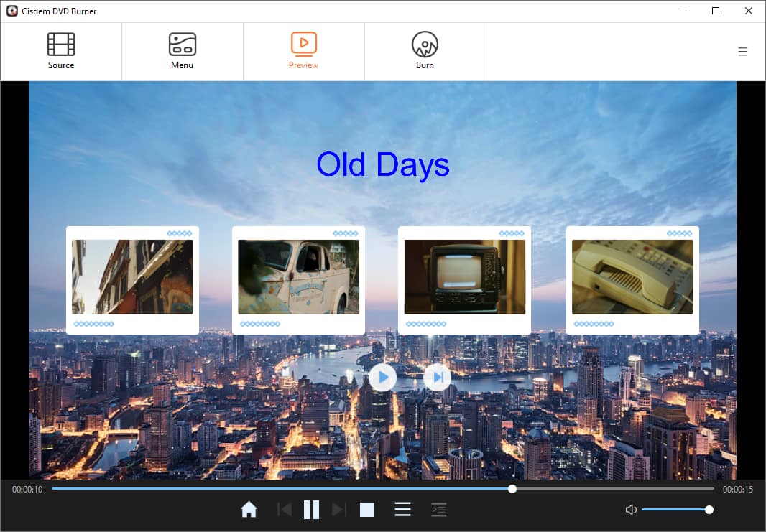This screenshot has height=532, width=766.
Task: Skip to next chapter
Action: tap(338, 510)
